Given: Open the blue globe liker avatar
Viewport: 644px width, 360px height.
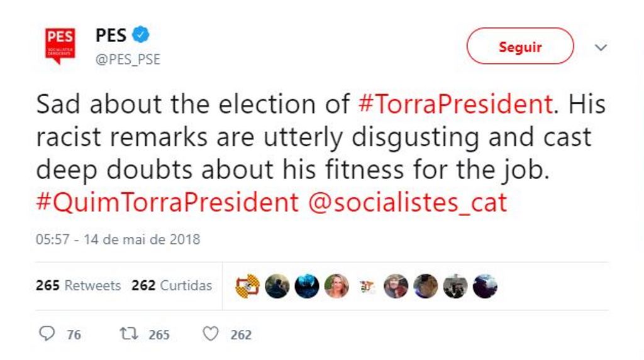Looking at the screenshot, I should pyautogui.click(x=307, y=286).
